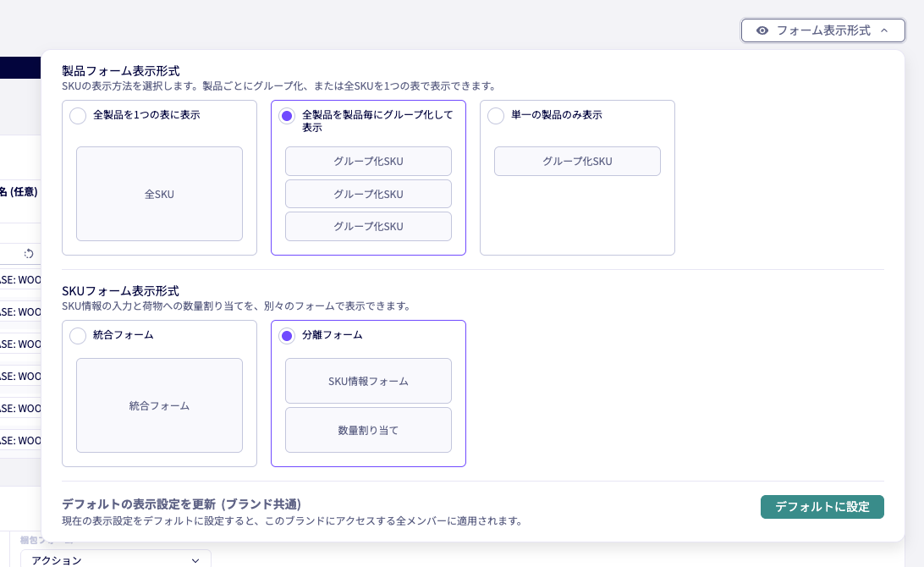Click the bottom グループ化SKU box in grouped option
The height and width of the screenshot is (567, 924).
point(368,226)
